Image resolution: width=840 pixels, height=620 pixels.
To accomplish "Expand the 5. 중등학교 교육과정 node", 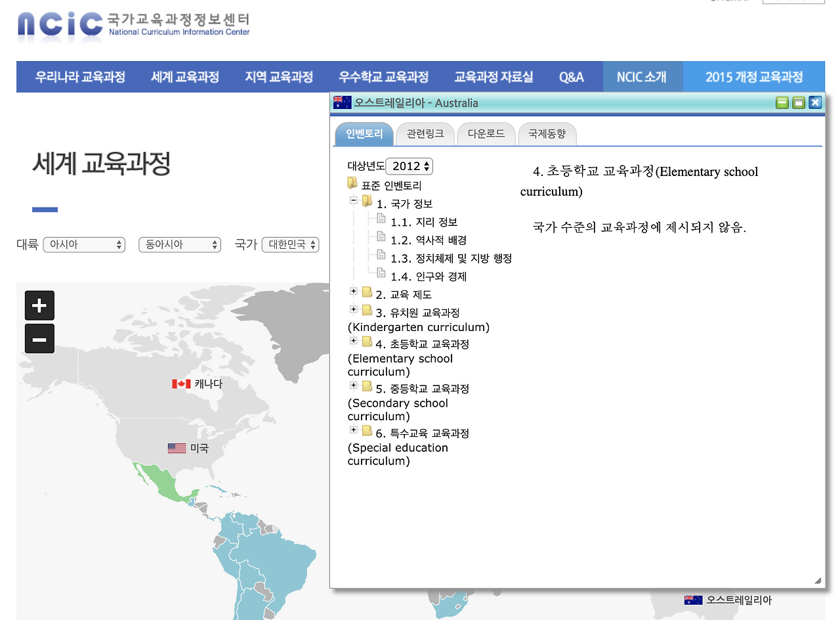I will pos(353,386).
